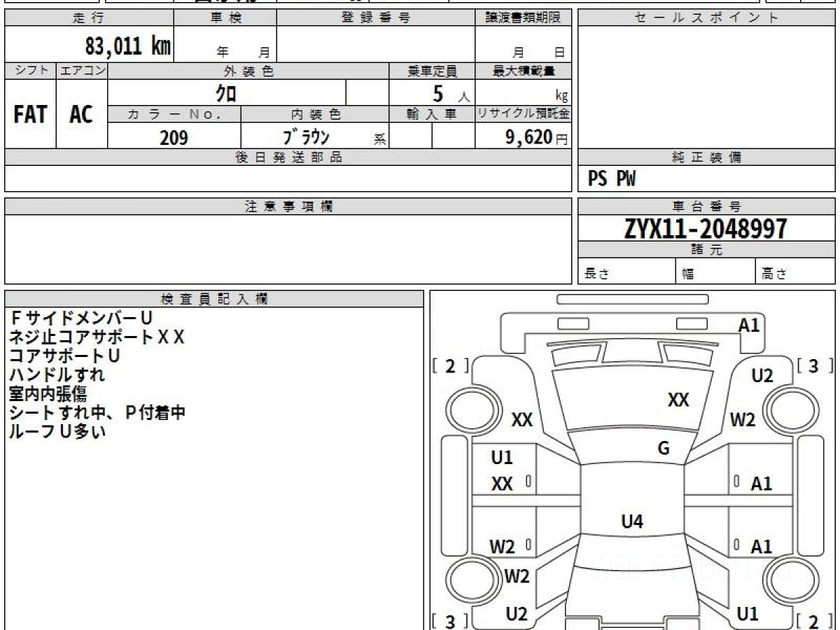Click the 長さ dimension label
Viewport: 840px width, 630px height.
pos(596,274)
